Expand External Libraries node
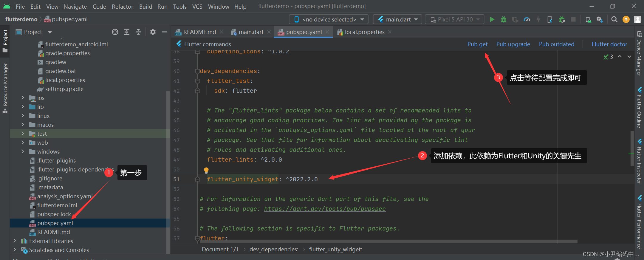 point(15,241)
